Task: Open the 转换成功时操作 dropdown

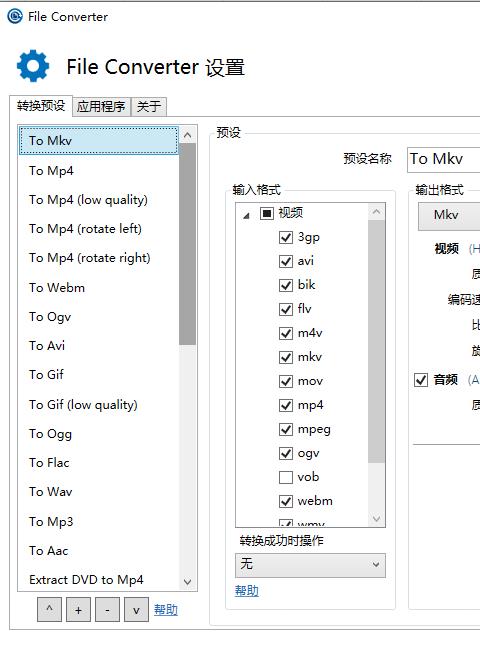Action: 310,565
